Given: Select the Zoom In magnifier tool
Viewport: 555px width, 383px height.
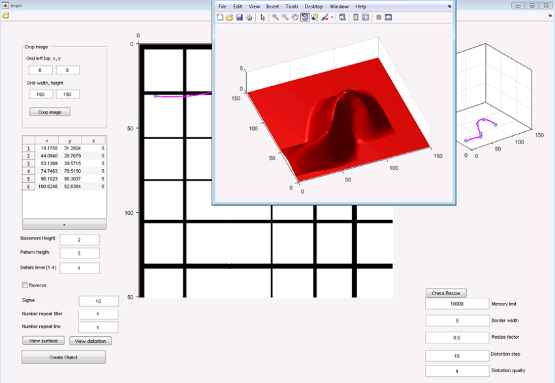Looking at the screenshot, I should tap(275, 17).
